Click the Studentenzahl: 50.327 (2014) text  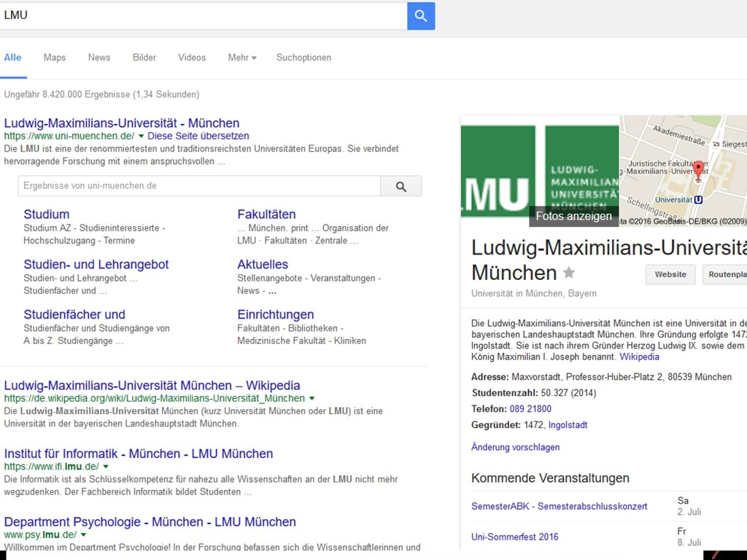[533, 393]
